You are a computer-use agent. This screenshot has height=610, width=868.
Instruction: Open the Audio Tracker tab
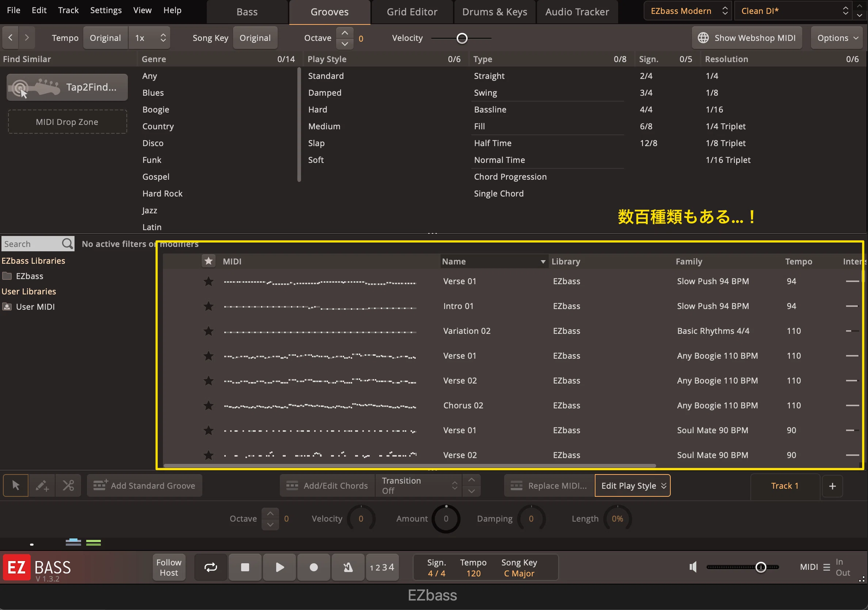577,12
